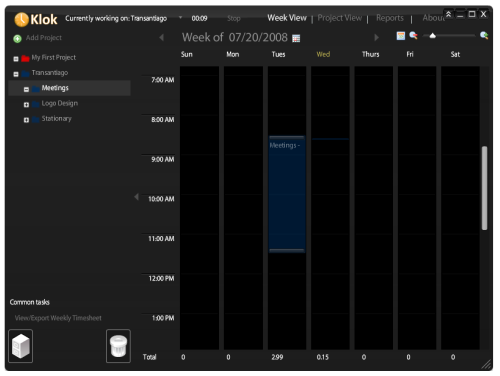Collapse the Meetings tree node
Screen dimensions: 500x376
click(x=26, y=89)
